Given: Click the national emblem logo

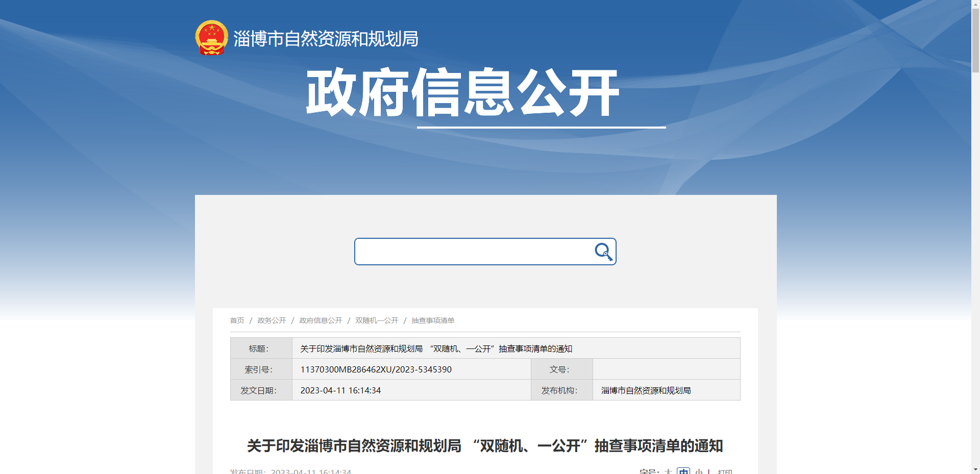Looking at the screenshot, I should coord(211,37).
